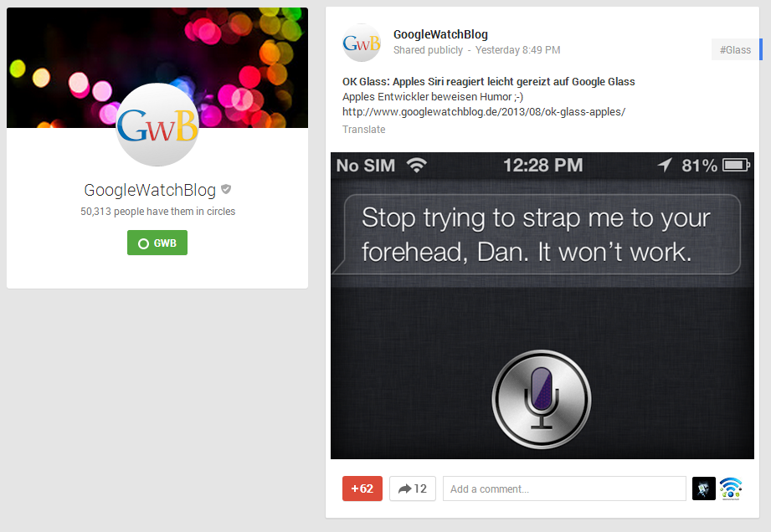Click the GoogleWatchBlog profile name heading
Image resolution: width=771 pixels, height=532 pixels.
pyautogui.click(x=150, y=190)
